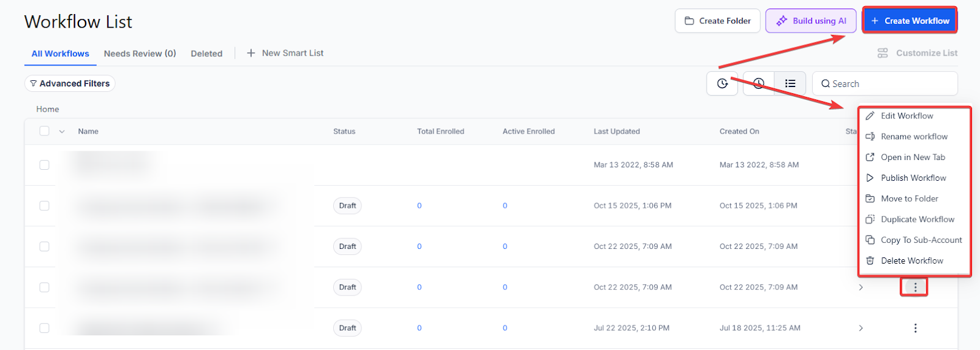Choose Duplicate Workflow from the context menu

(917, 219)
